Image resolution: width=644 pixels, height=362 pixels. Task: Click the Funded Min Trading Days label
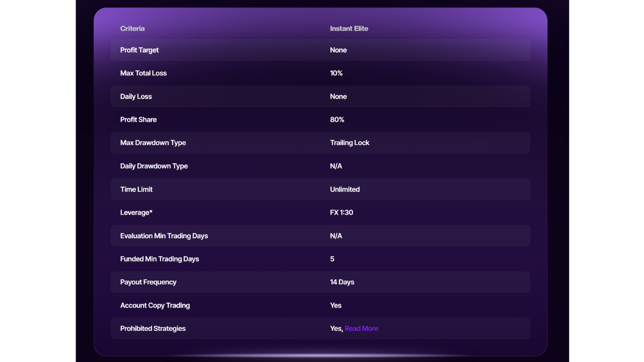[x=159, y=259]
